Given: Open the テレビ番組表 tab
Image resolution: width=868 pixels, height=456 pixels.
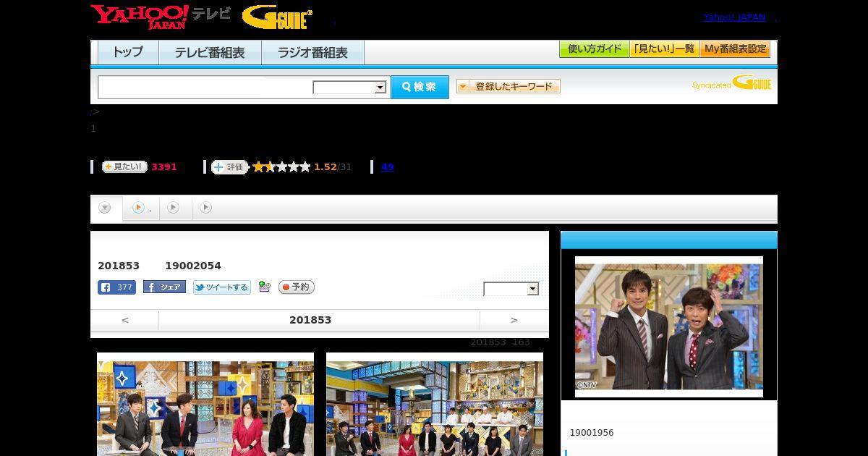Looking at the screenshot, I should 210,52.
